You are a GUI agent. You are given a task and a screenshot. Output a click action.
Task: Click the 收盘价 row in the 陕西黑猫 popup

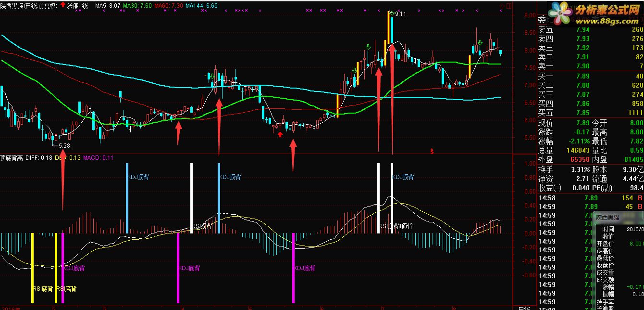(619, 265)
